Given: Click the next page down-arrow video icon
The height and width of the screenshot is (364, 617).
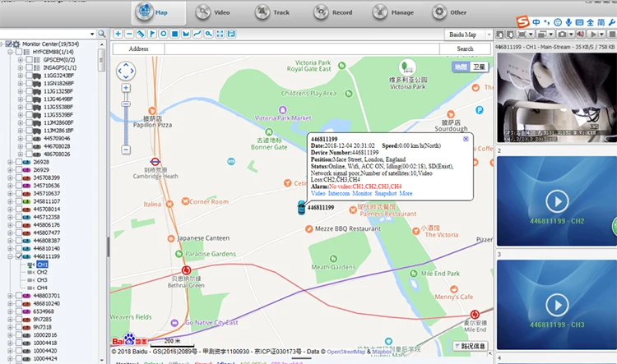Looking at the screenshot, I should click(x=510, y=35).
